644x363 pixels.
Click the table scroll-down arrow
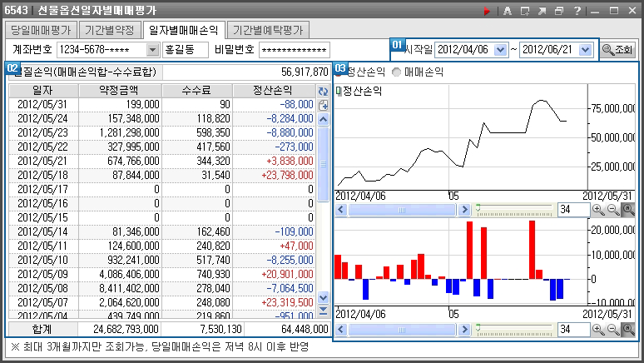point(323,297)
